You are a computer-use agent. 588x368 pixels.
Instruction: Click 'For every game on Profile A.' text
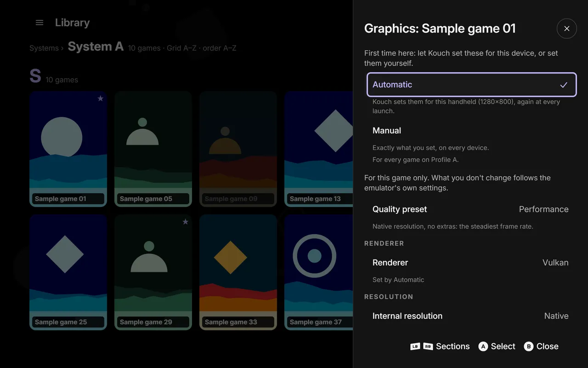click(x=416, y=160)
